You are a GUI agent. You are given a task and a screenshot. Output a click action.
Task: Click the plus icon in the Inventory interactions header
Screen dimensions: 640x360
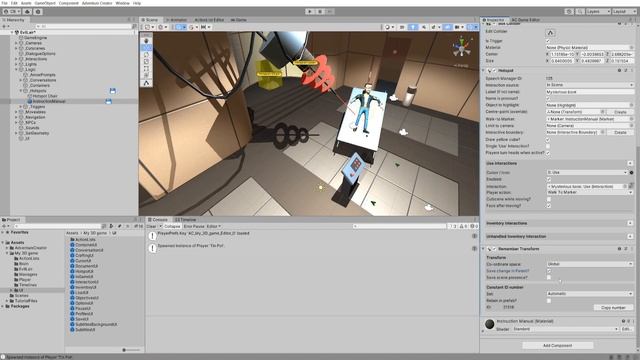click(630, 223)
